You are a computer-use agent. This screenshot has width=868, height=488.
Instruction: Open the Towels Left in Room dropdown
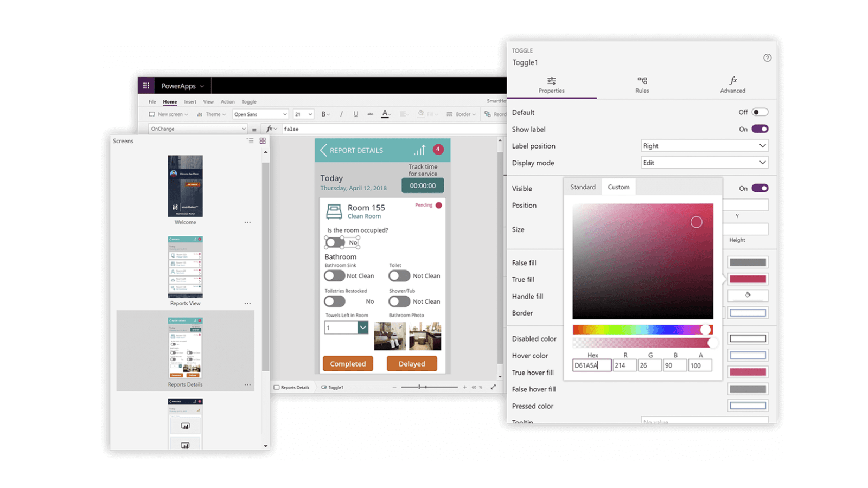pos(346,328)
